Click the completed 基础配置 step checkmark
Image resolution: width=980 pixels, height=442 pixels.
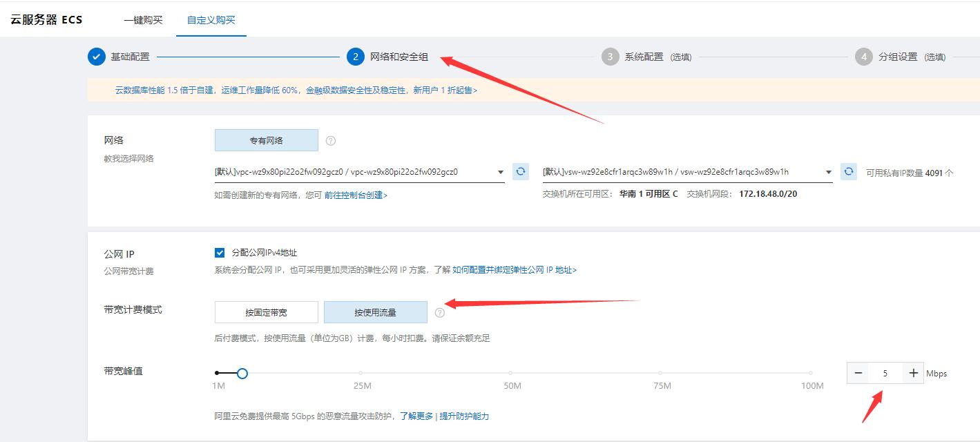(96, 57)
